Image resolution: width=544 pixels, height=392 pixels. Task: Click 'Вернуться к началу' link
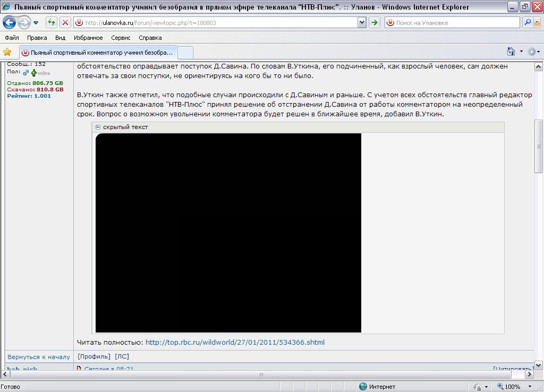39,357
